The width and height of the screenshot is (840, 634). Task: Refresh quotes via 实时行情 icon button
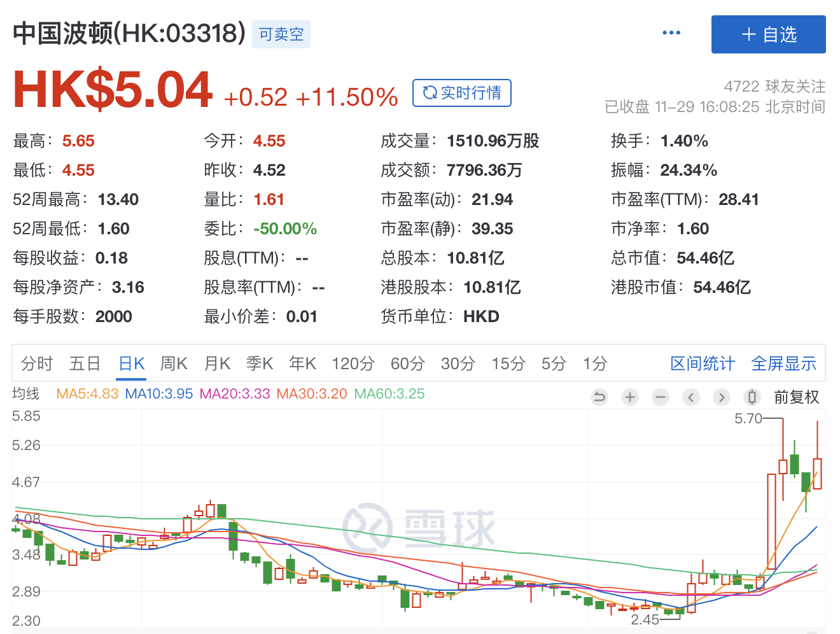pos(462,93)
